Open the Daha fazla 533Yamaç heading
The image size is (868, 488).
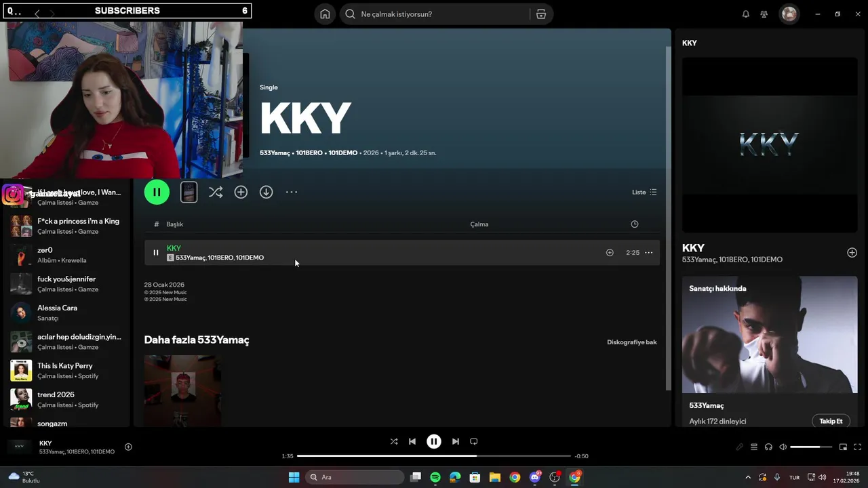[197, 340]
